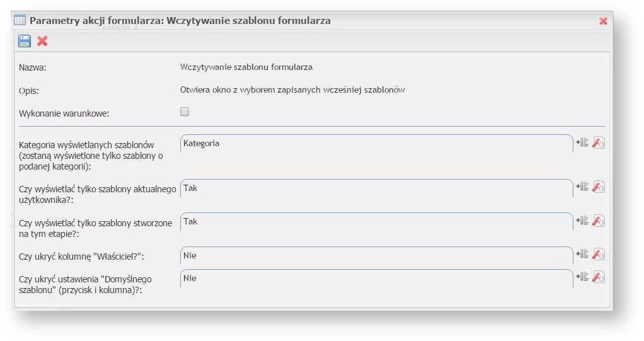Insert variable for stage-created templates field

pos(583,221)
